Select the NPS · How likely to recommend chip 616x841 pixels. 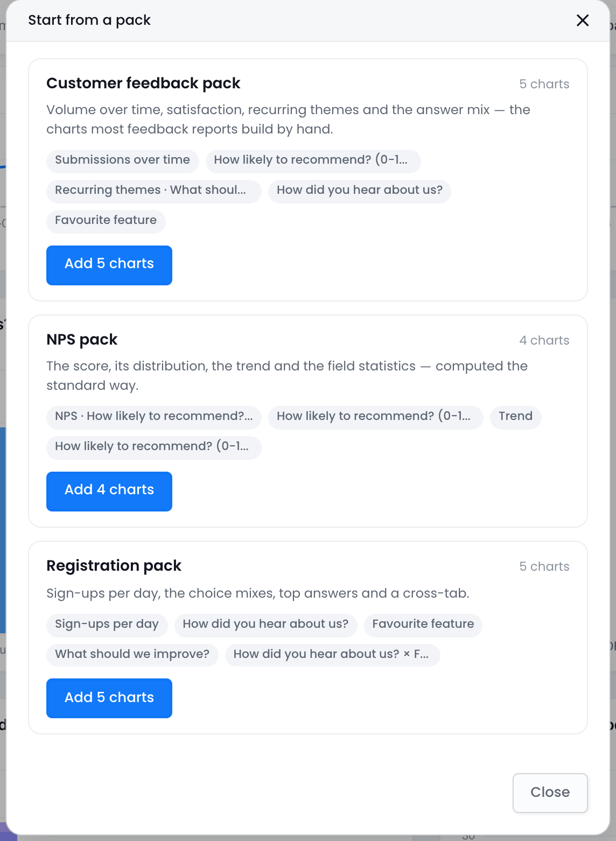153,417
